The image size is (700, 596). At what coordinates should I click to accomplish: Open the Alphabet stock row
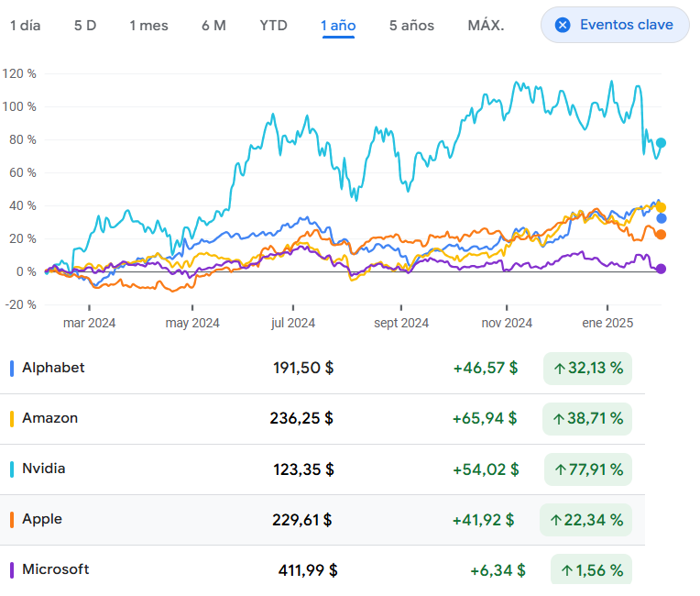[53, 368]
